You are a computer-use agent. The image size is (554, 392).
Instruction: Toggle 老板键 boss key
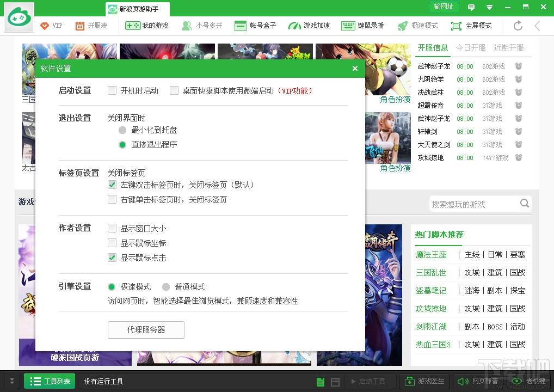pos(529,382)
